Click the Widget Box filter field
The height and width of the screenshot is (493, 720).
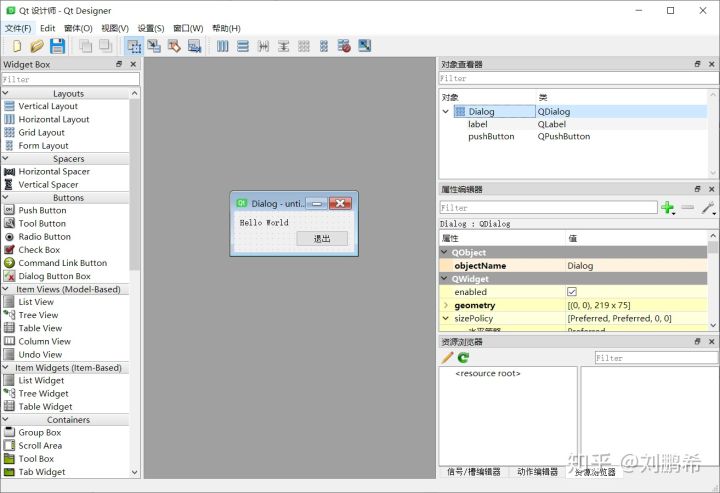pos(71,79)
